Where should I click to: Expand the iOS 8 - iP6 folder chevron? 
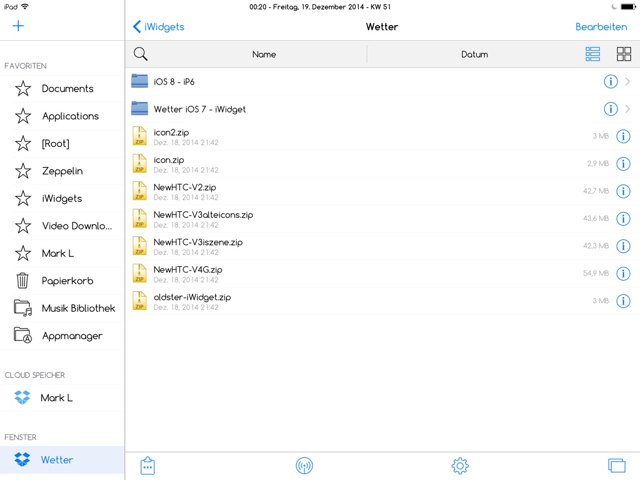coord(628,82)
